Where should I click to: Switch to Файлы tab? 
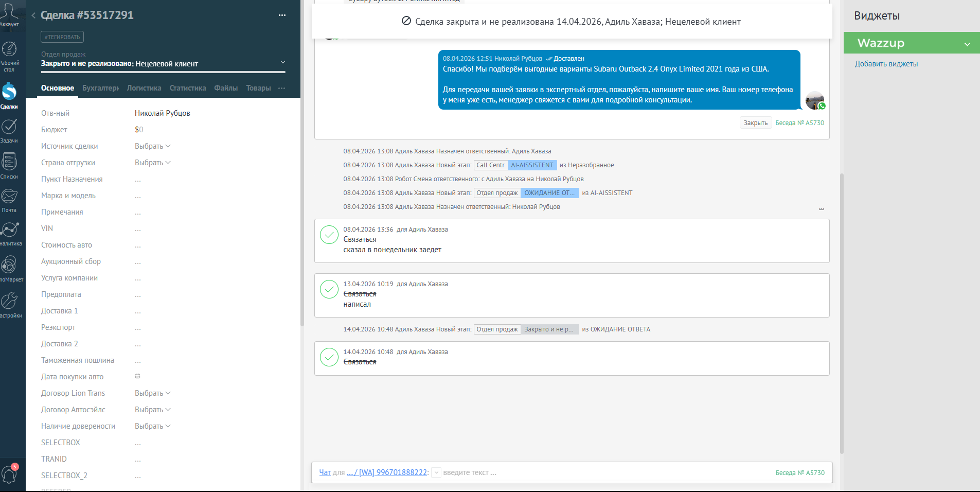click(226, 88)
